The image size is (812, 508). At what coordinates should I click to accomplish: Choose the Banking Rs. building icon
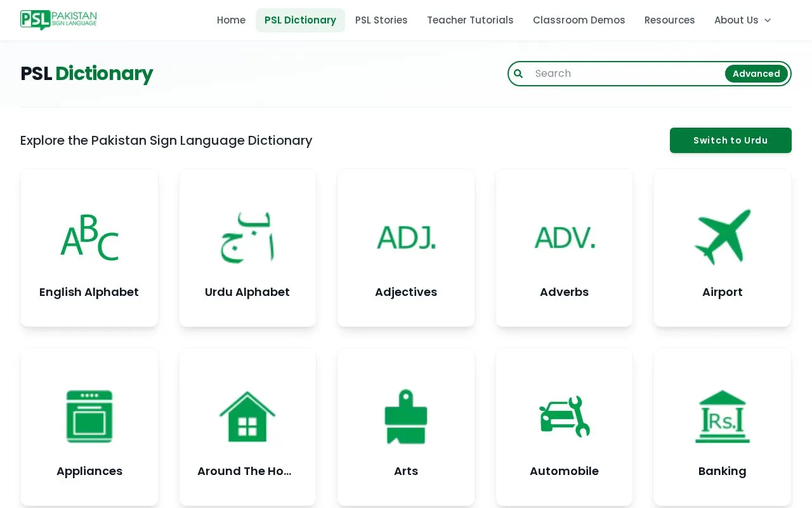[x=723, y=417]
